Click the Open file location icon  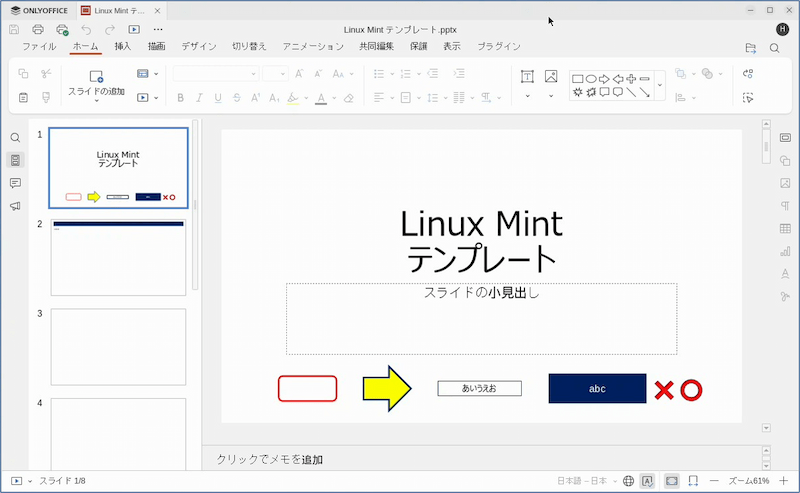[751, 48]
